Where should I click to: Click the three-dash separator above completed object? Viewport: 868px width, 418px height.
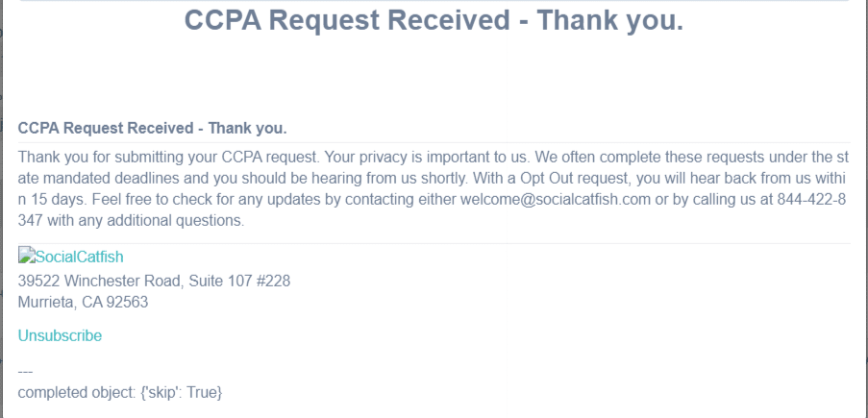coord(25,372)
